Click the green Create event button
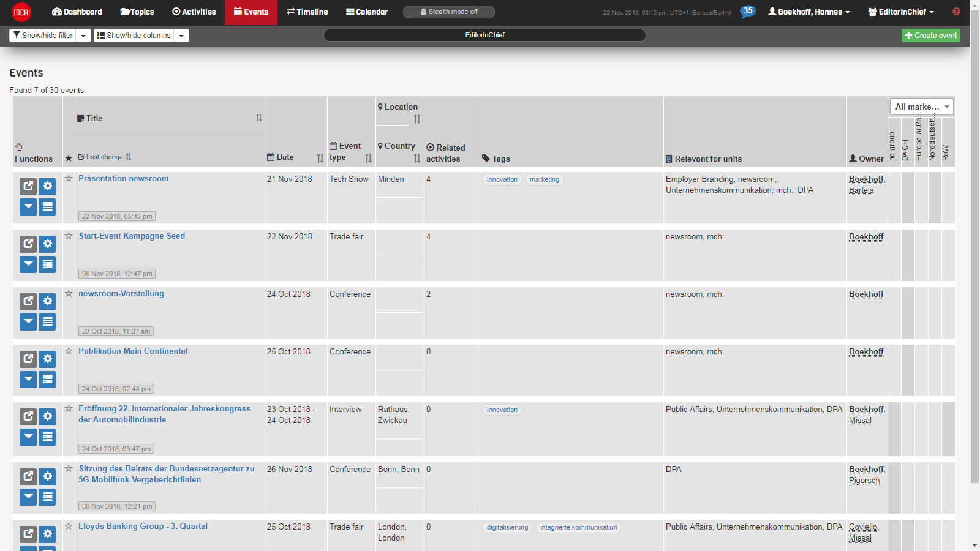Viewport: 980px width, 551px height. [x=930, y=35]
